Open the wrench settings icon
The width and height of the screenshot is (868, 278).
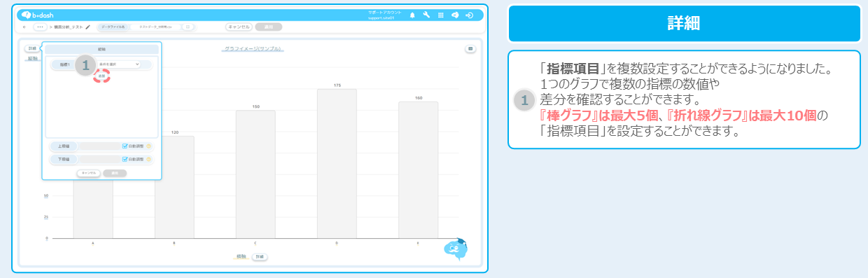pyautogui.click(x=426, y=15)
